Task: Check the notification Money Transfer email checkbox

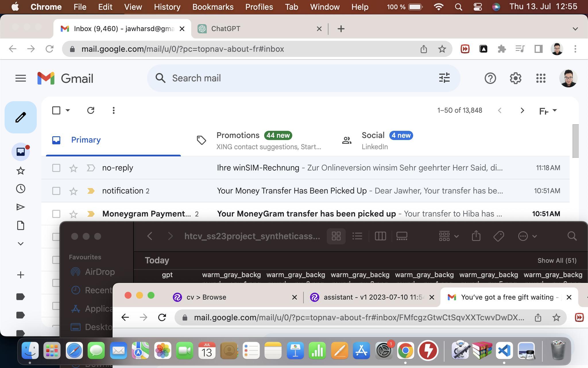Action: 56,191
